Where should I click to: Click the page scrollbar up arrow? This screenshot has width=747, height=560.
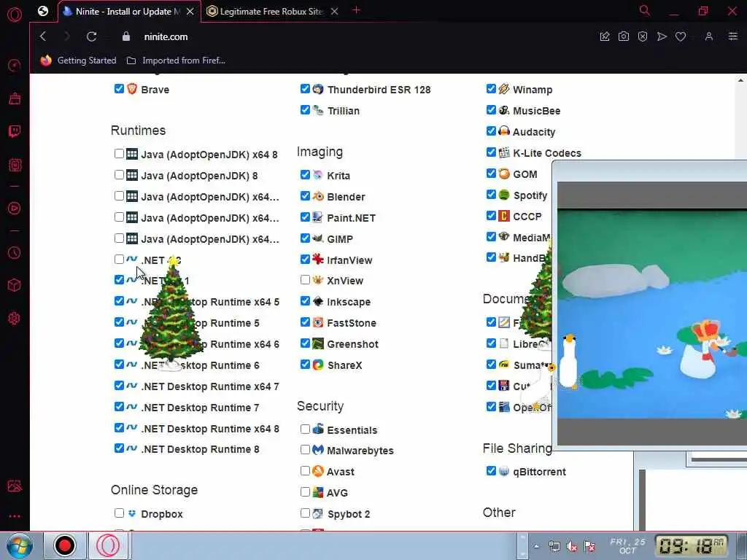(x=741, y=80)
